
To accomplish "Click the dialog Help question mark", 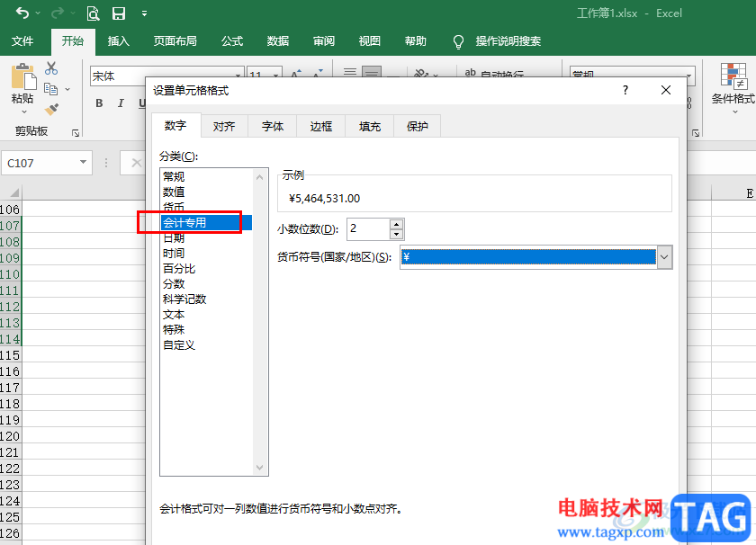I will (625, 90).
